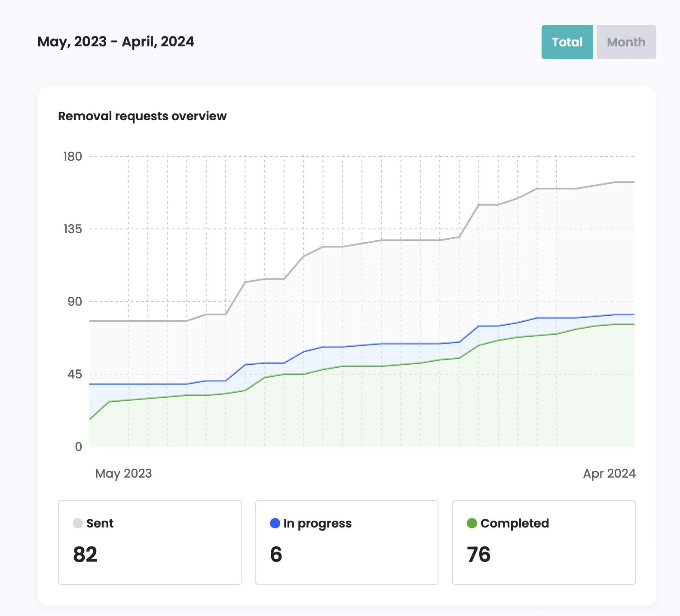Click the 180 y-axis label
This screenshot has height=616, width=680.
(x=73, y=156)
